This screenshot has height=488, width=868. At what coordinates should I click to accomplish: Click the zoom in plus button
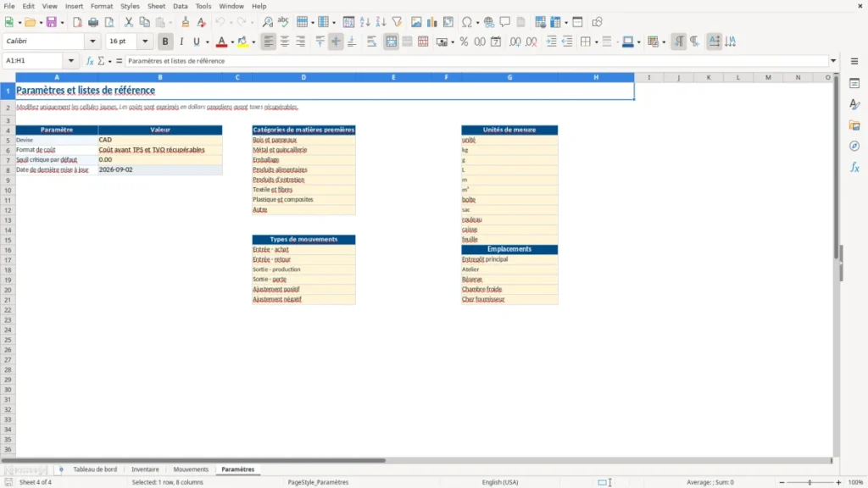coord(838,482)
